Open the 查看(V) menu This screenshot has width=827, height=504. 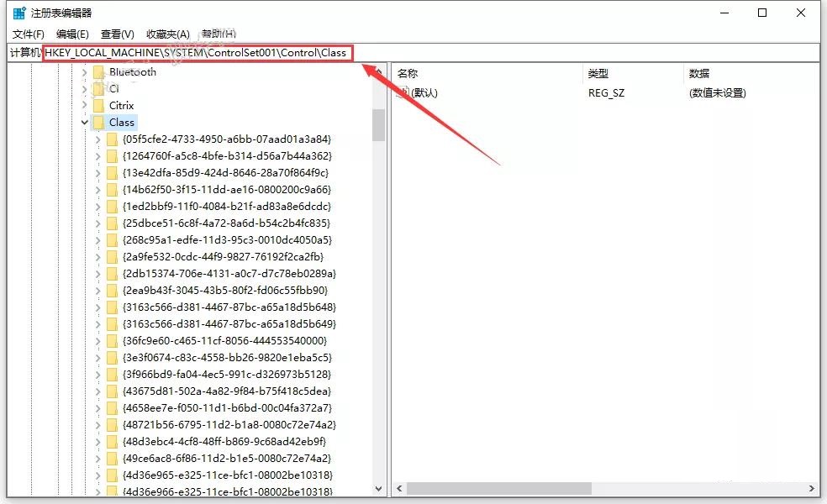coord(117,34)
